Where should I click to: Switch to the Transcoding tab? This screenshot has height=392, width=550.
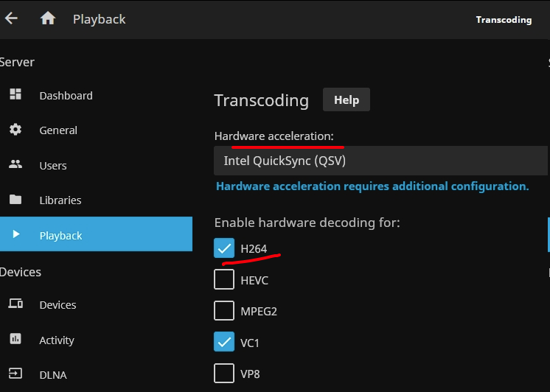tap(504, 20)
